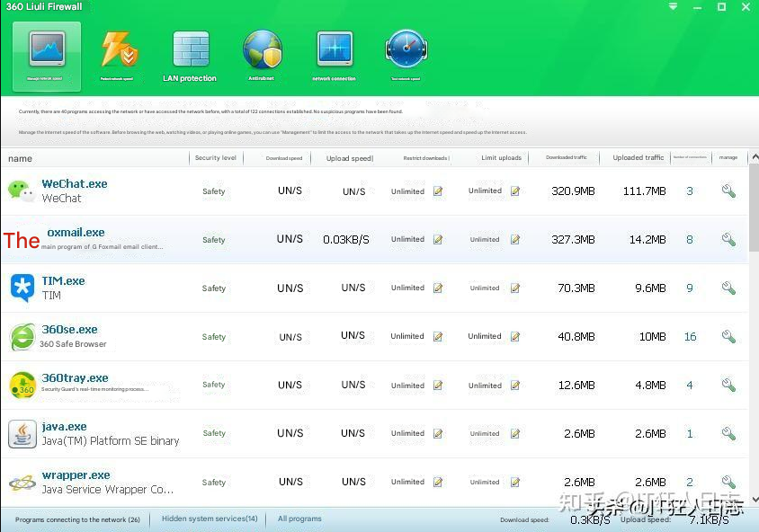The image size is (759, 532).
Task: Edit upload limit for wrapper.exe
Action: [x=515, y=482]
